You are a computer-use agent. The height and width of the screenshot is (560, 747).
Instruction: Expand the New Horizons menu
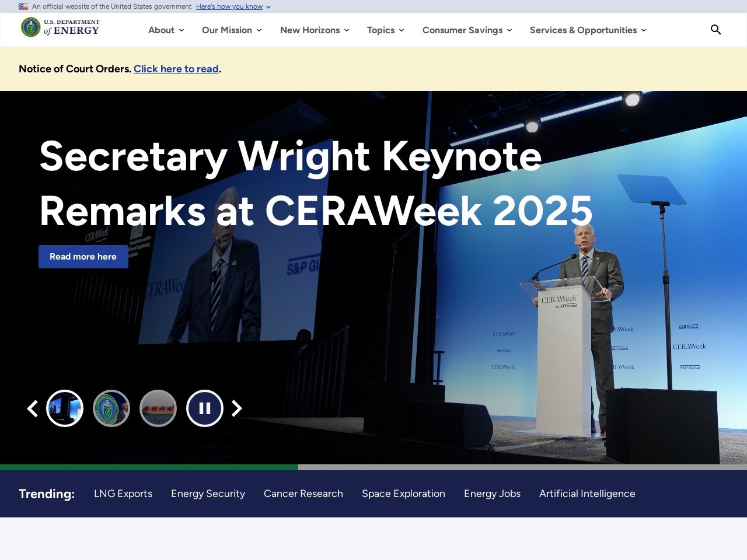[x=315, y=30]
